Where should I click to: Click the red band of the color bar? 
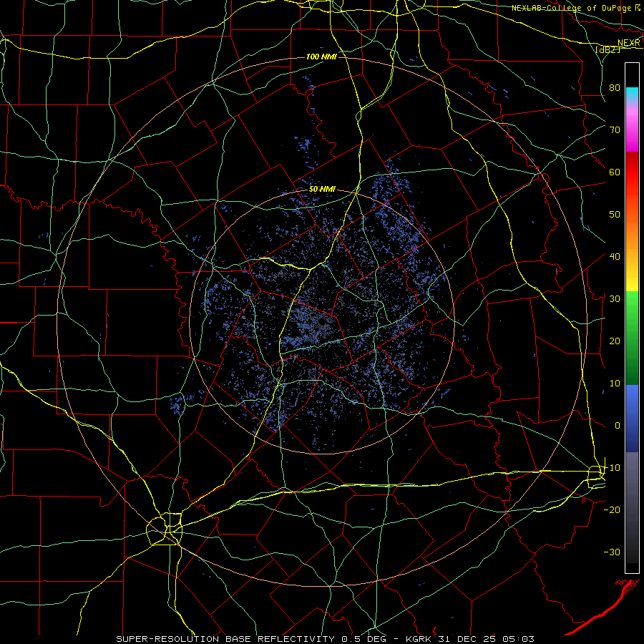click(632, 172)
